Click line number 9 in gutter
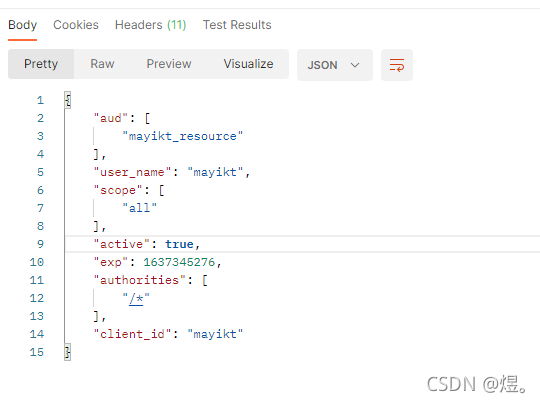Image resolution: width=540 pixels, height=403 pixels. click(x=40, y=244)
